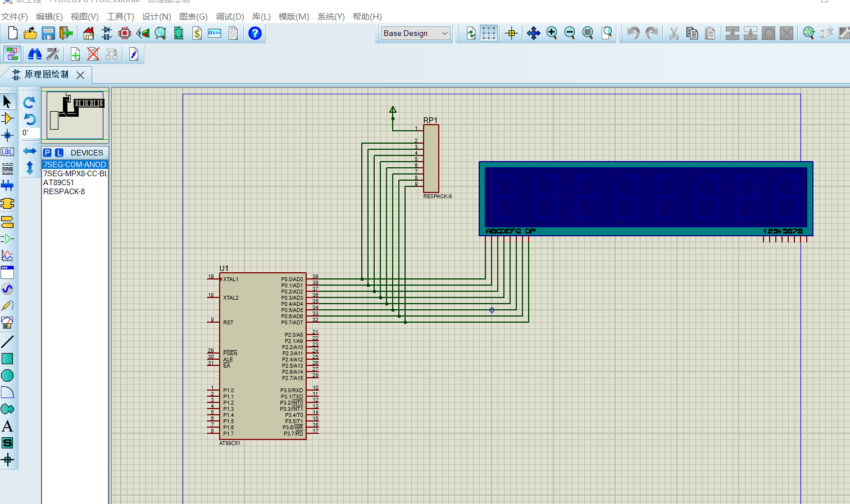Image resolution: width=850 pixels, height=504 pixels.
Task: Undo the last change
Action: coord(634,33)
